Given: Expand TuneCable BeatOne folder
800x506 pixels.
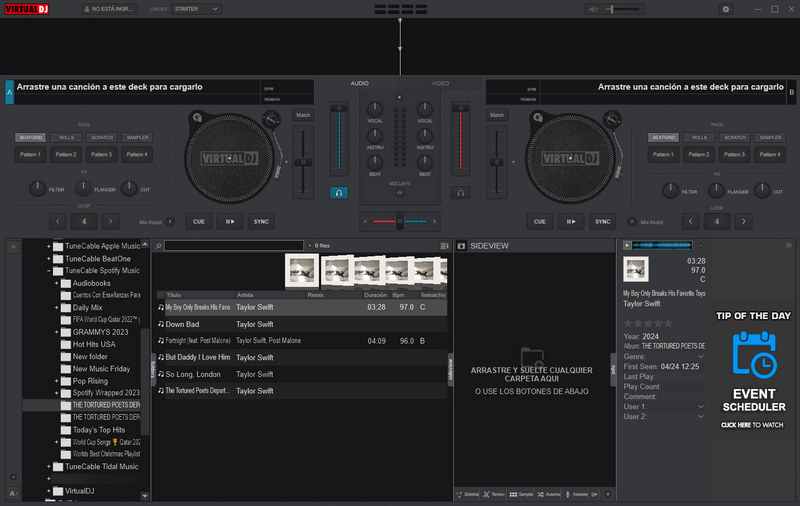Looking at the screenshot, I should tap(49, 259).
